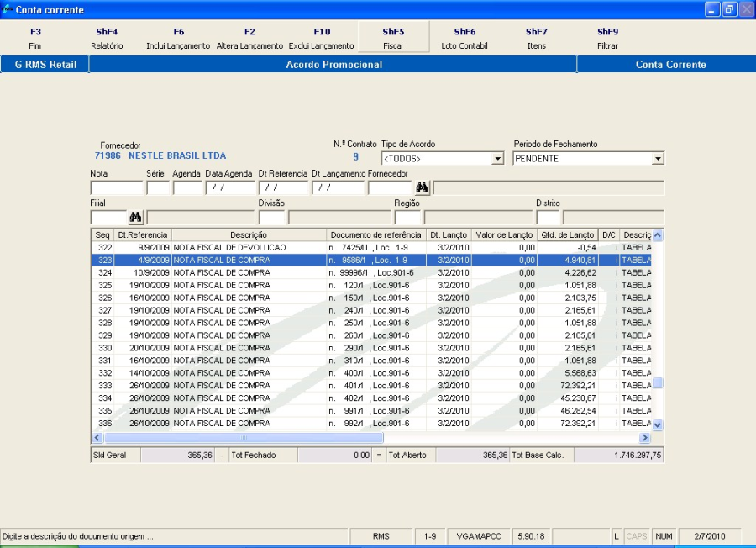Select row 330 in the table

point(252,348)
